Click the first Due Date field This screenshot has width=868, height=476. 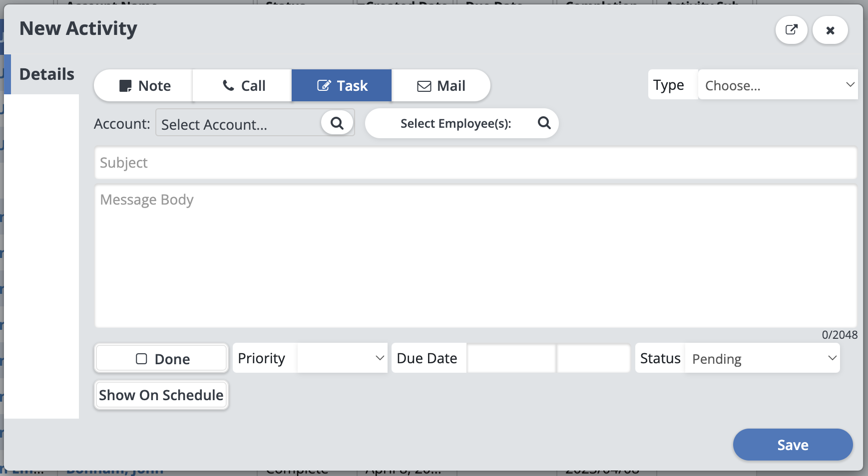511,358
